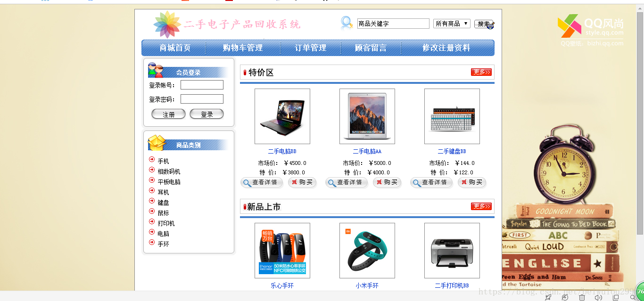Viewport: 644px width, 301px height.
Task: Click the yellow box category icon
Action: tap(157, 143)
